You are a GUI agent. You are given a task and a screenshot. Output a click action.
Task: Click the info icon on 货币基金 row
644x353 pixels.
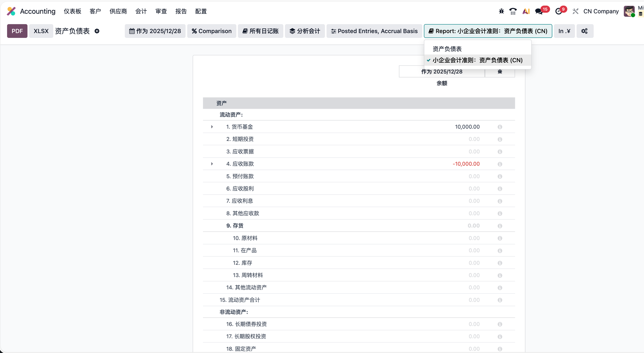pyautogui.click(x=500, y=127)
